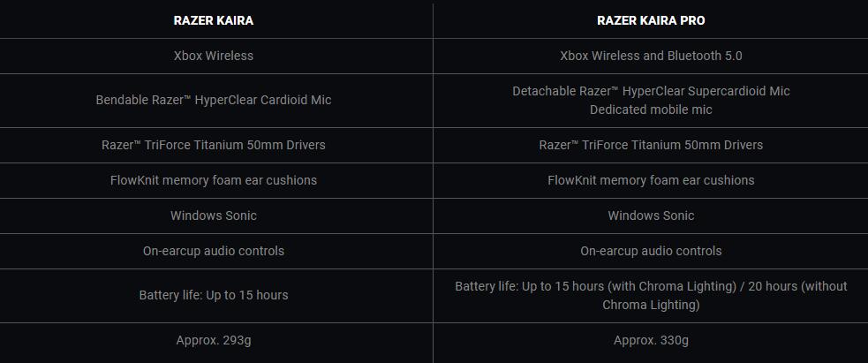This screenshot has width=868, height=363.
Task: Click the Bendable Razer HyperClear Cardioid Mic text
Action: point(214,100)
